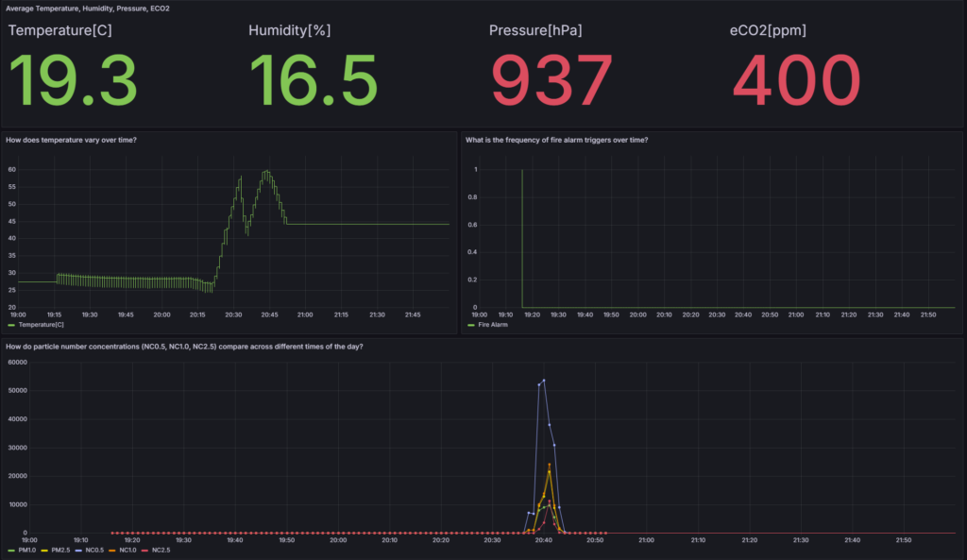
Task: Select the 19.3 temperature stat value
Action: pyautogui.click(x=73, y=80)
